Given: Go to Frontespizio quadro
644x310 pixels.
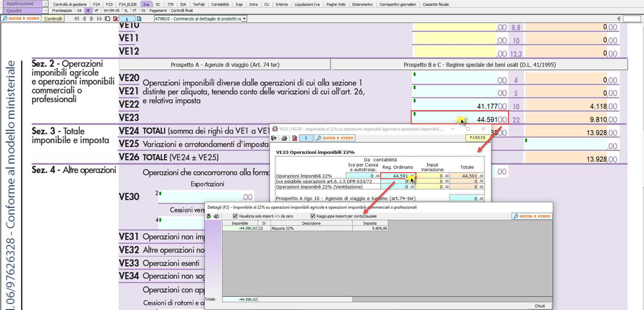Looking at the screenshot, I should click(x=62, y=11).
